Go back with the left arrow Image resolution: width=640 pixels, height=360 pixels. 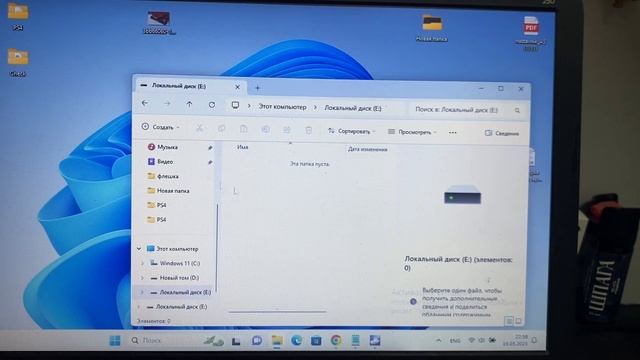(x=145, y=103)
